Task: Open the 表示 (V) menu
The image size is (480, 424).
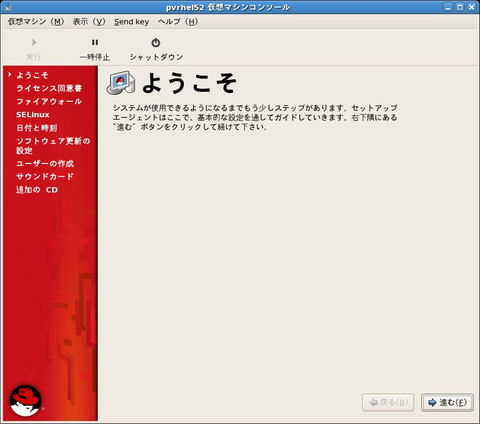Action: click(x=89, y=22)
